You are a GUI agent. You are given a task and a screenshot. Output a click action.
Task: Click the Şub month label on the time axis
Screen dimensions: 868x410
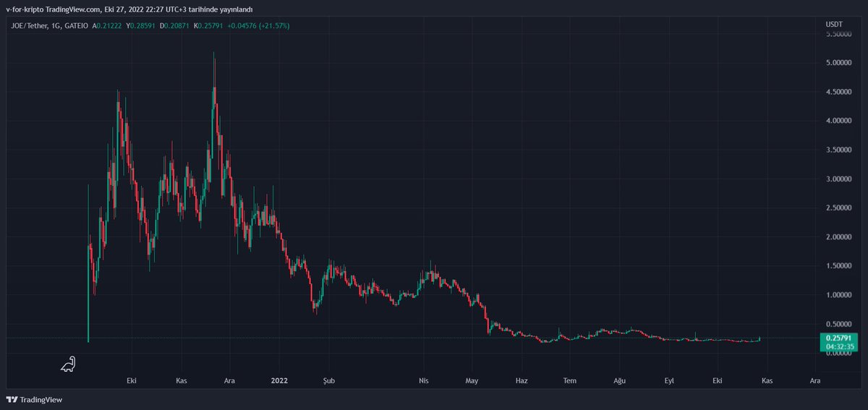pyautogui.click(x=329, y=380)
